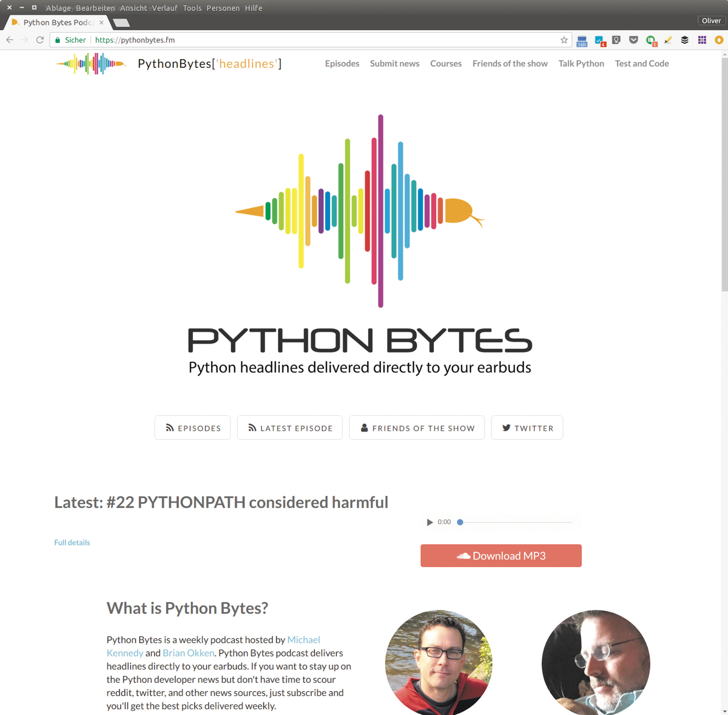Activate the yellow highlighter extension
The width and height of the screenshot is (728, 715).
[x=668, y=40]
